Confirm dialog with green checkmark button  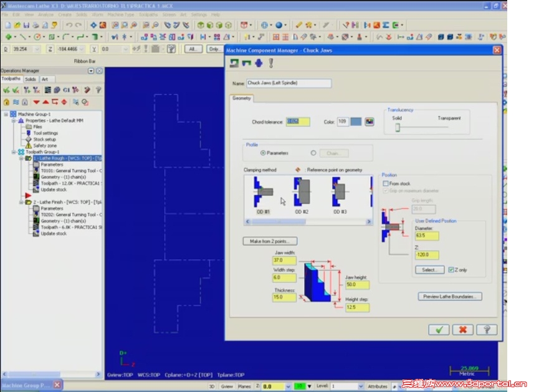click(439, 330)
